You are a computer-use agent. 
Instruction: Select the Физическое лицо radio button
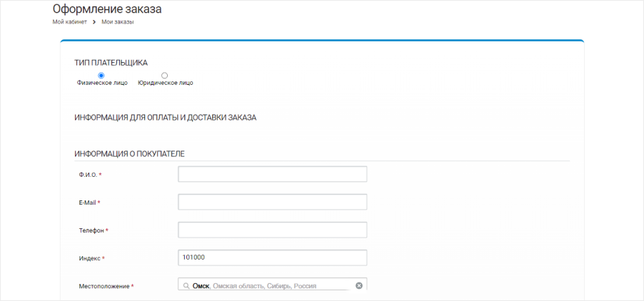pyautogui.click(x=101, y=75)
